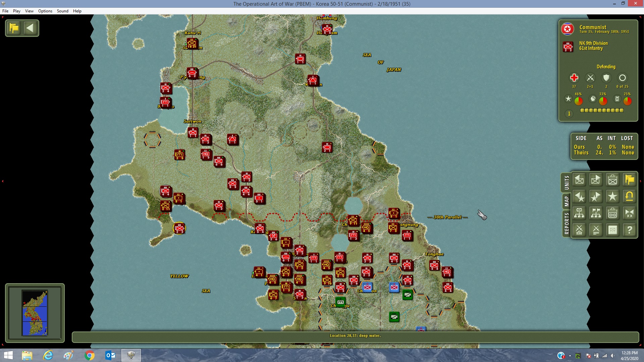Click the fist readiness icon
Screen dimensions: 644x362
(593, 99)
